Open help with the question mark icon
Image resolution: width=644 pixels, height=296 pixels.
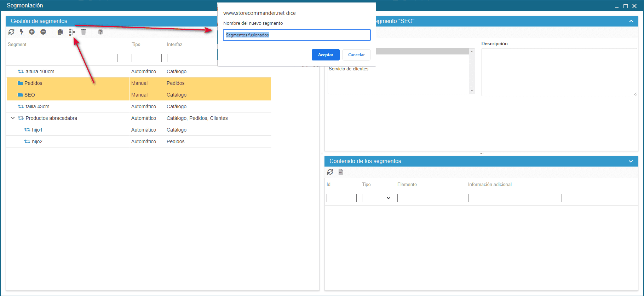[100, 32]
